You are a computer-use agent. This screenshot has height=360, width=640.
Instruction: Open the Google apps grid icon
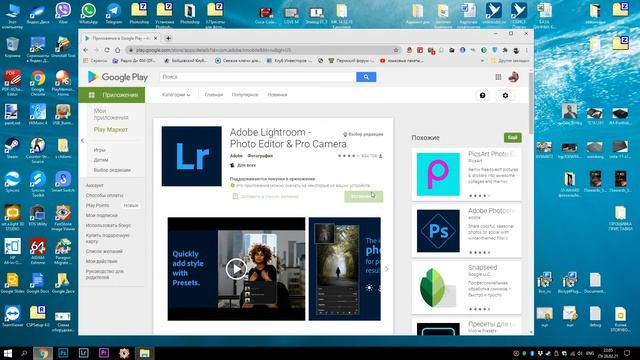498,77
